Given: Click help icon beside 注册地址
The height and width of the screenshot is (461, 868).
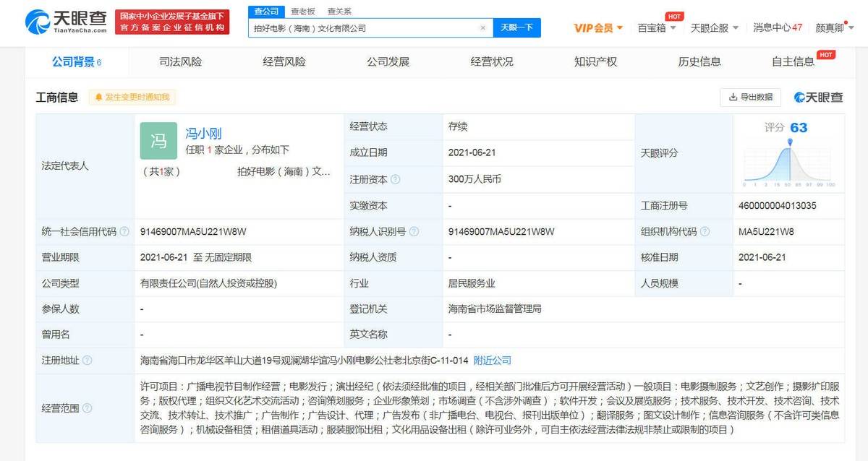Looking at the screenshot, I should click(87, 361).
